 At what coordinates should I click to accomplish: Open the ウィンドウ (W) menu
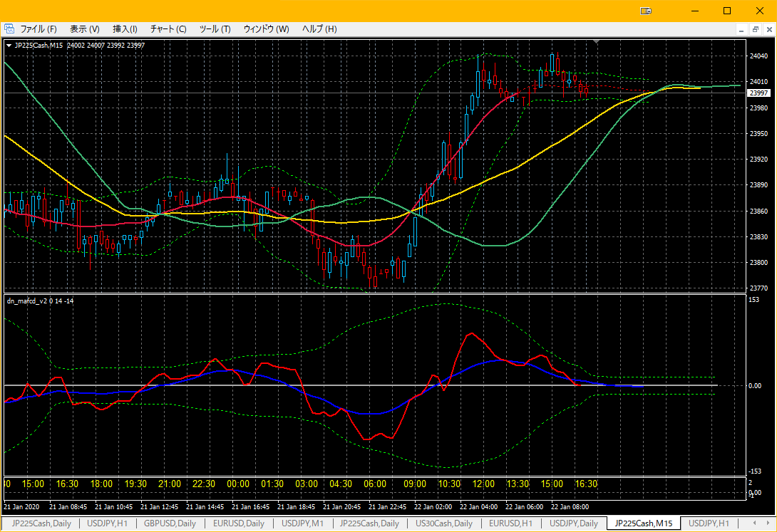(266, 29)
